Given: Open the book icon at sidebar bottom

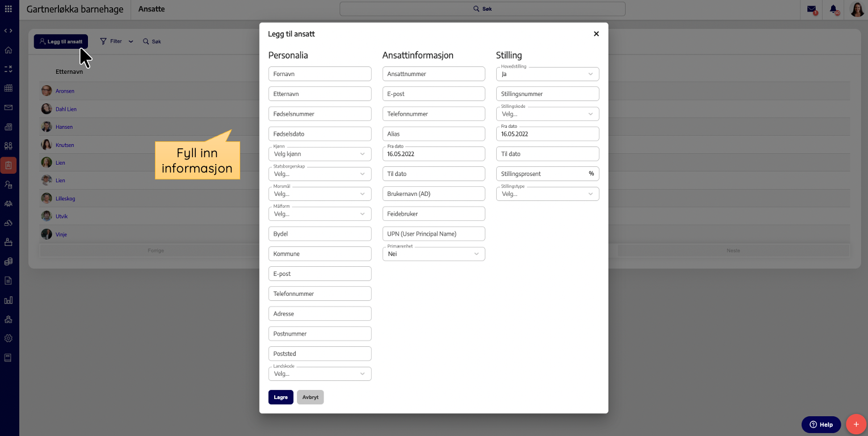Looking at the screenshot, I should point(9,358).
